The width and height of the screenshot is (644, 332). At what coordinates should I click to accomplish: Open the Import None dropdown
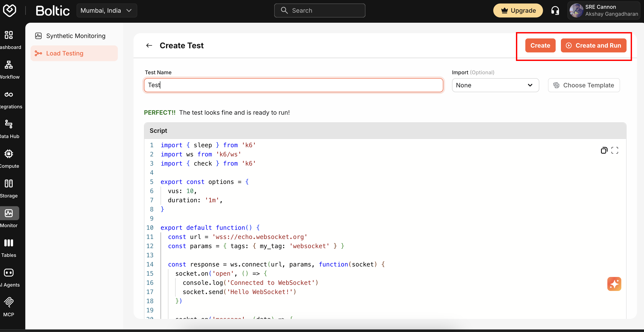[x=495, y=85]
